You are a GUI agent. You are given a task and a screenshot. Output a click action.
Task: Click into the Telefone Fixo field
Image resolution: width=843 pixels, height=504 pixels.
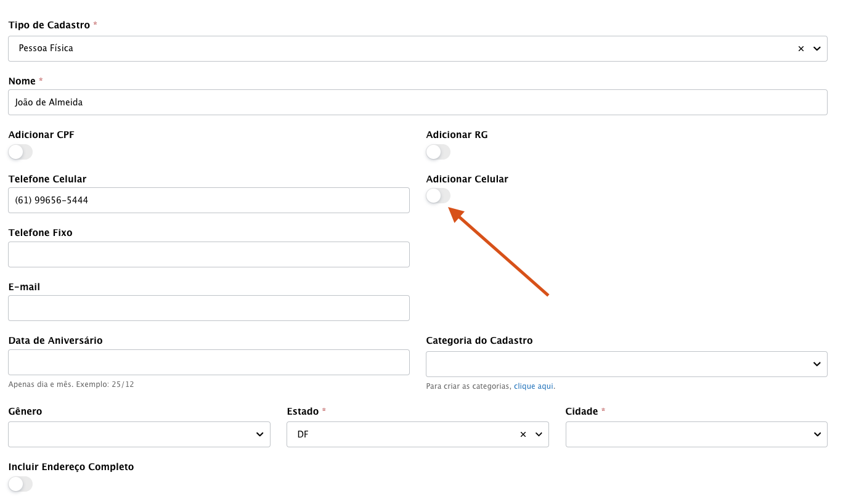tap(208, 254)
